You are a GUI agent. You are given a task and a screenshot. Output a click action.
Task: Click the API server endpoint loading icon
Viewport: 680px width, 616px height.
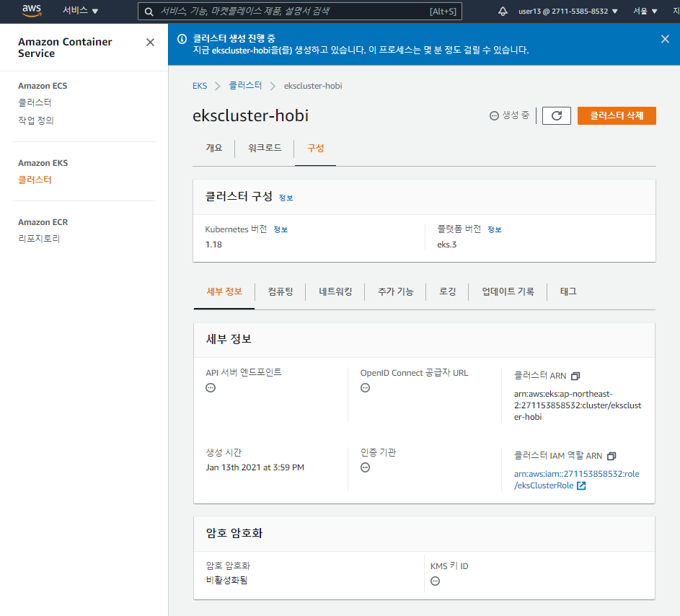coord(211,388)
